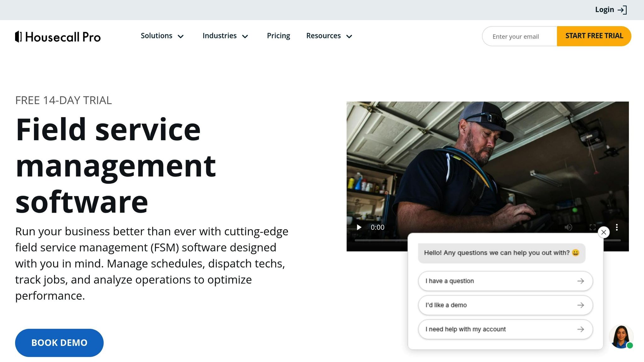This screenshot has width=644, height=362.
Task: Click the Book Demo button
Action: [x=59, y=343]
